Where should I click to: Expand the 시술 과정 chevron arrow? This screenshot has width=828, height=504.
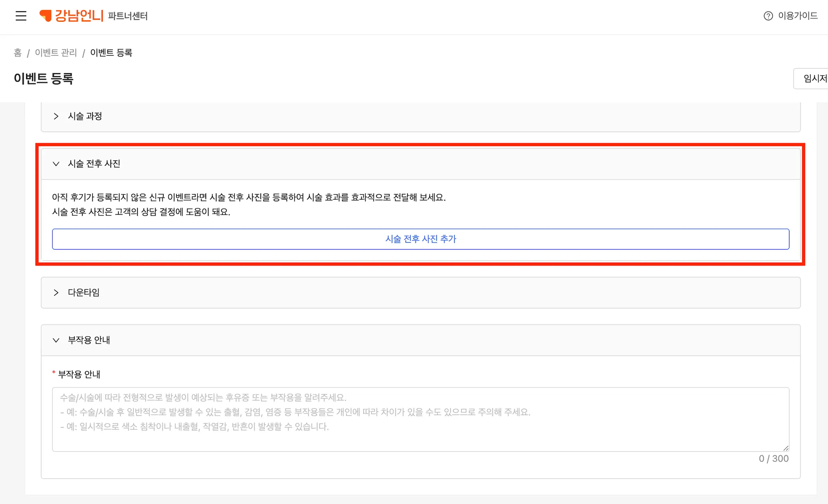[x=56, y=116]
